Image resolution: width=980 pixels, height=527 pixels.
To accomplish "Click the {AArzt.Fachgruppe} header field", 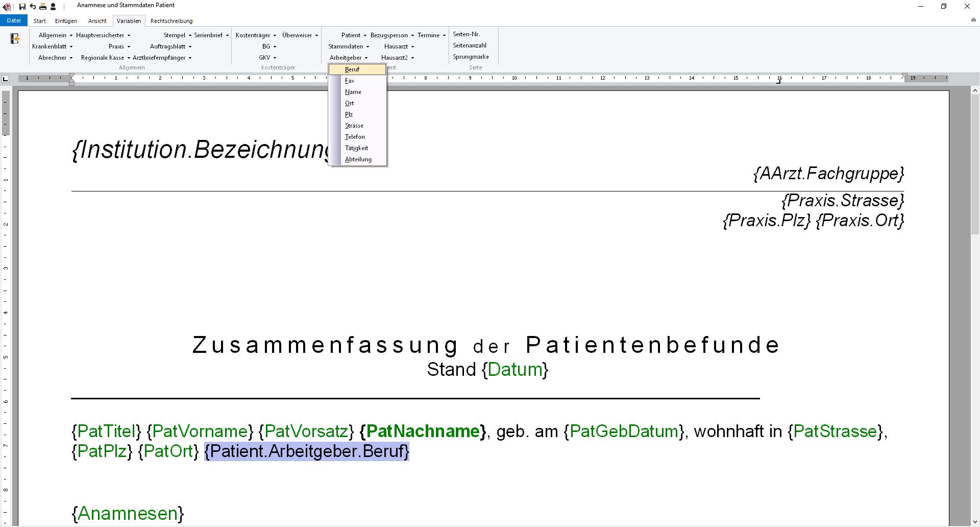I will pos(829,174).
